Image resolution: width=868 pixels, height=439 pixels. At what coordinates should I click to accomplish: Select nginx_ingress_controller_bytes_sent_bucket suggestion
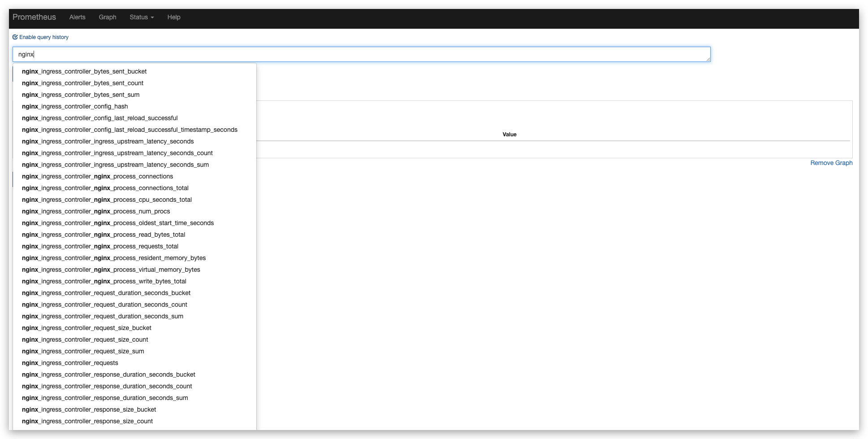pos(134,71)
